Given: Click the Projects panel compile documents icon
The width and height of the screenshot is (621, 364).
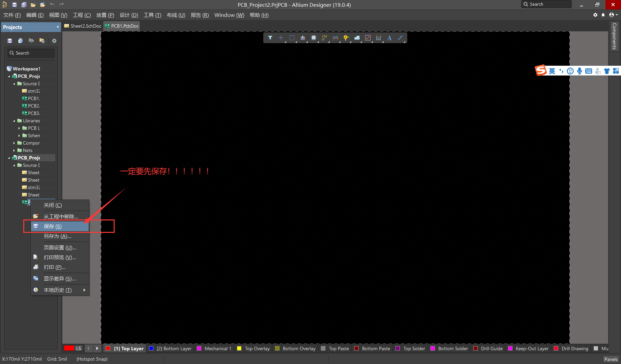Looking at the screenshot, I should tap(20, 41).
